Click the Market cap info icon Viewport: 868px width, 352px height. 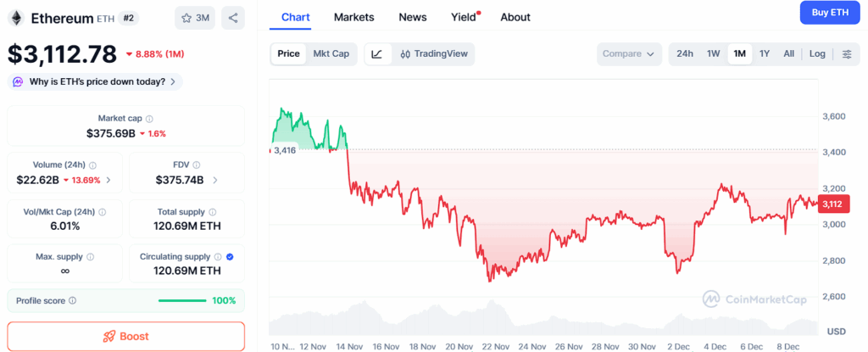click(x=149, y=119)
